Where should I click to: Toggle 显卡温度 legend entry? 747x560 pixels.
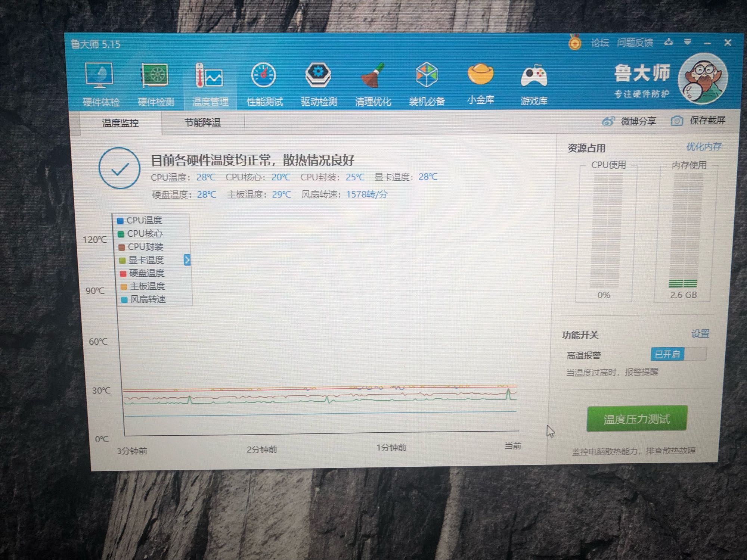click(142, 260)
